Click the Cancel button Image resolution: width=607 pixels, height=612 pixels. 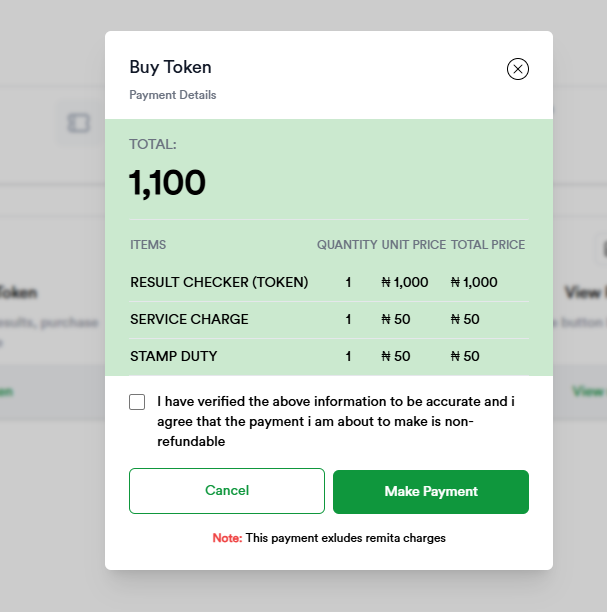(227, 491)
